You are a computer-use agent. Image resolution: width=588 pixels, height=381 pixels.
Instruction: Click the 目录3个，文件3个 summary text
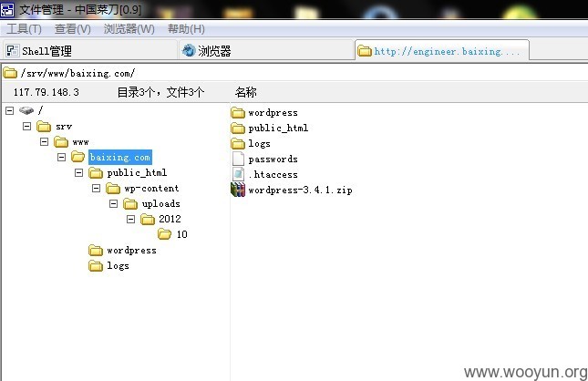tap(160, 92)
